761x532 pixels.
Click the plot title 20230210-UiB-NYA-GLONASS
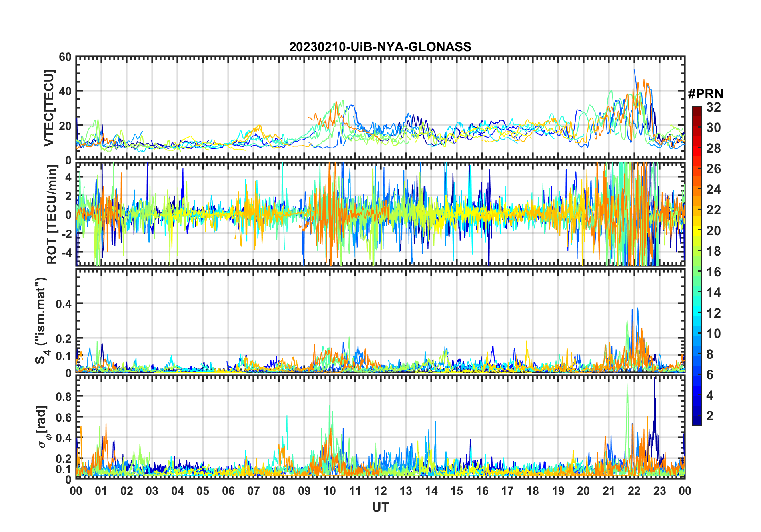(380, 47)
